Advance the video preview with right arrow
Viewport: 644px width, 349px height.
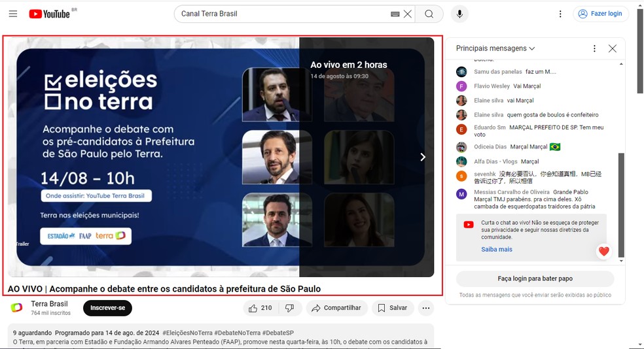pyautogui.click(x=423, y=157)
